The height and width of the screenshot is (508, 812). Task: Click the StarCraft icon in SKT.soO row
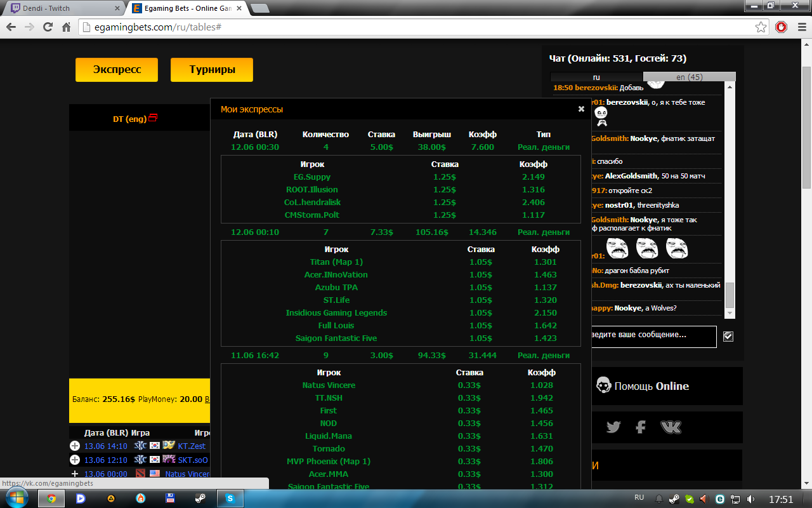tap(140, 460)
